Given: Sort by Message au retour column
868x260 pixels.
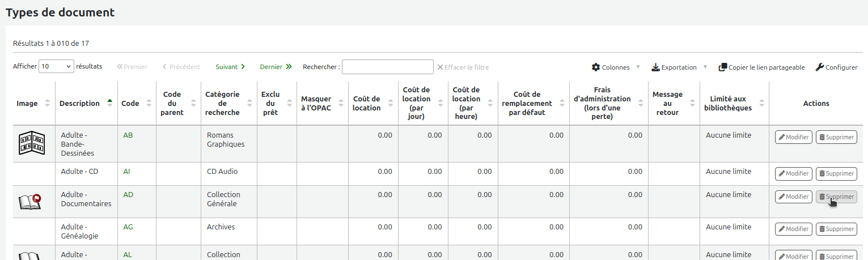Looking at the screenshot, I should [x=674, y=103].
